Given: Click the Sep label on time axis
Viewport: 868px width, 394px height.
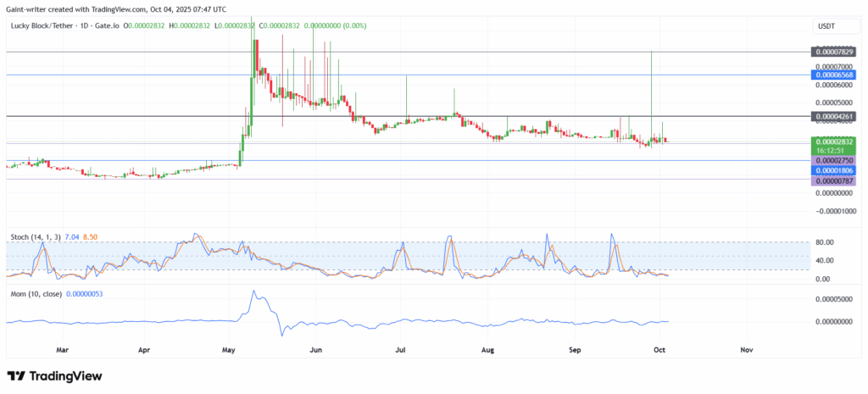Looking at the screenshot, I should (575, 350).
